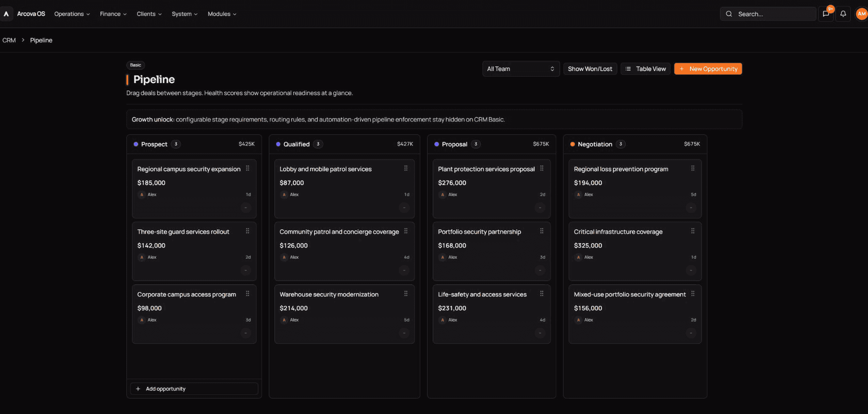Click the Prospect stage color dot
Viewport: 868px width, 414px height.
[136, 144]
